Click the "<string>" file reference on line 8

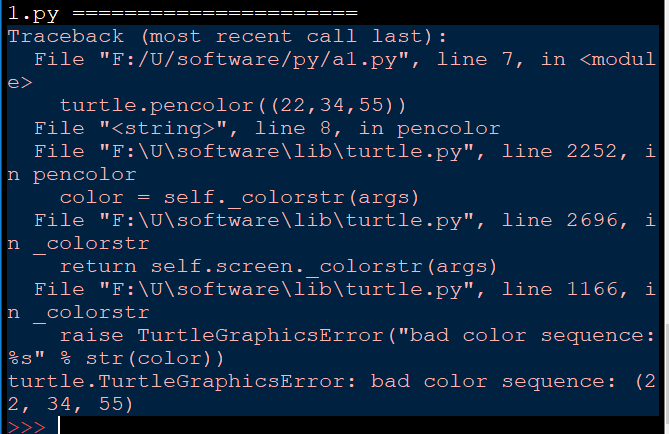pyautogui.click(x=163, y=128)
